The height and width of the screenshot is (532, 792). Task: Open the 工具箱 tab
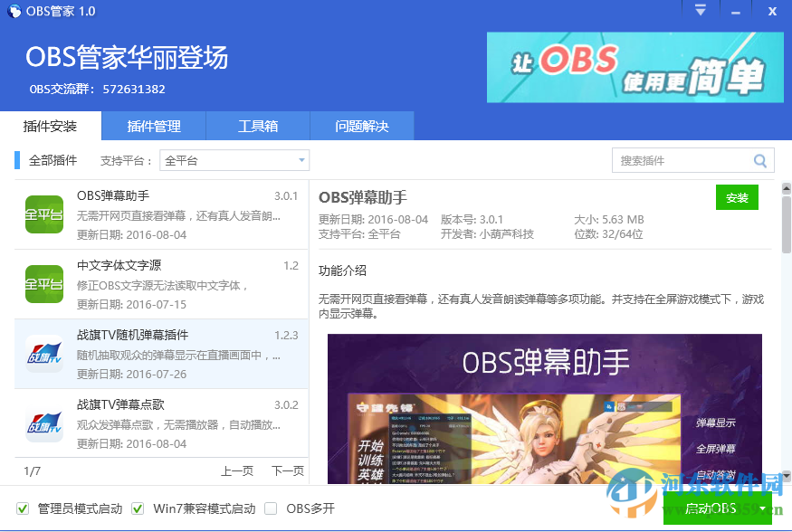pyautogui.click(x=257, y=126)
